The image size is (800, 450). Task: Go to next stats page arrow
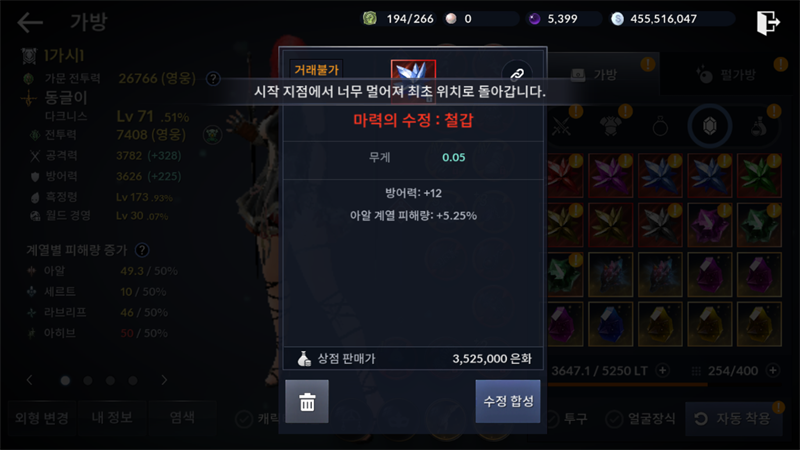164,380
